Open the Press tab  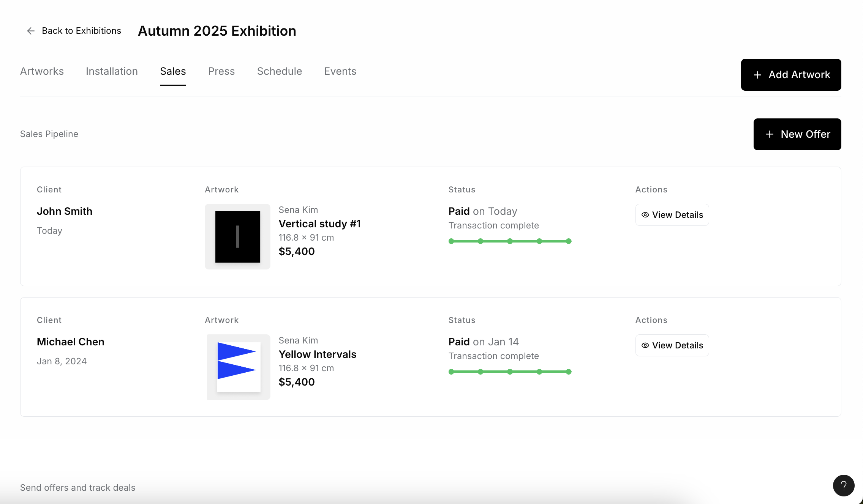tap(221, 71)
